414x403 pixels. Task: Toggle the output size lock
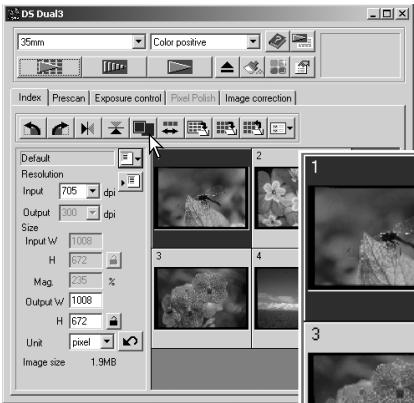point(114,321)
